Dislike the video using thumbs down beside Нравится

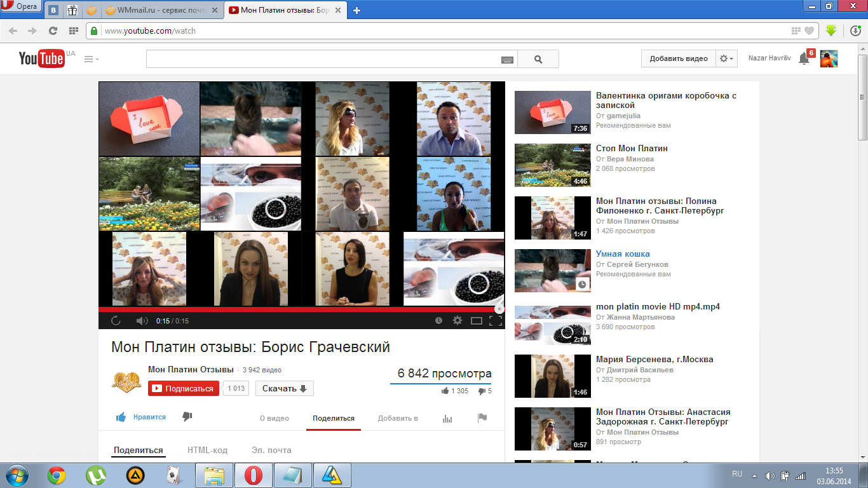tap(187, 417)
